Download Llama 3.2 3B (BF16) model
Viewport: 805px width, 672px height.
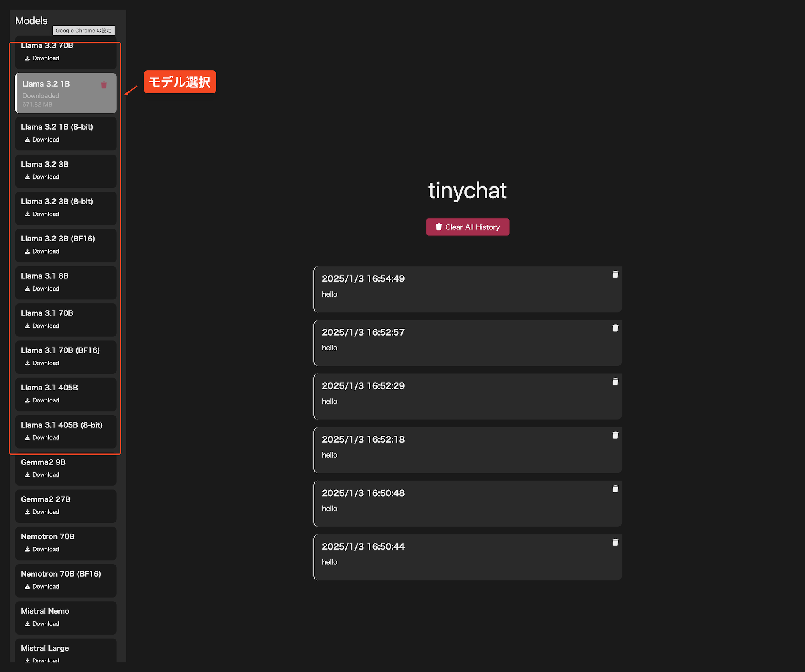point(42,251)
